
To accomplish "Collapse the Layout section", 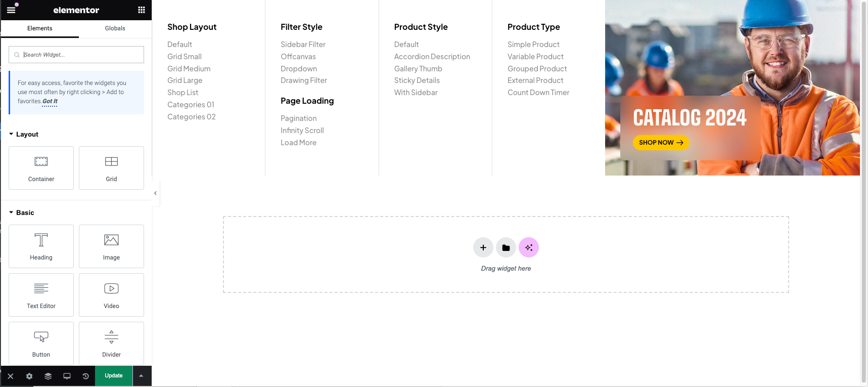I will pyautogui.click(x=12, y=134).
